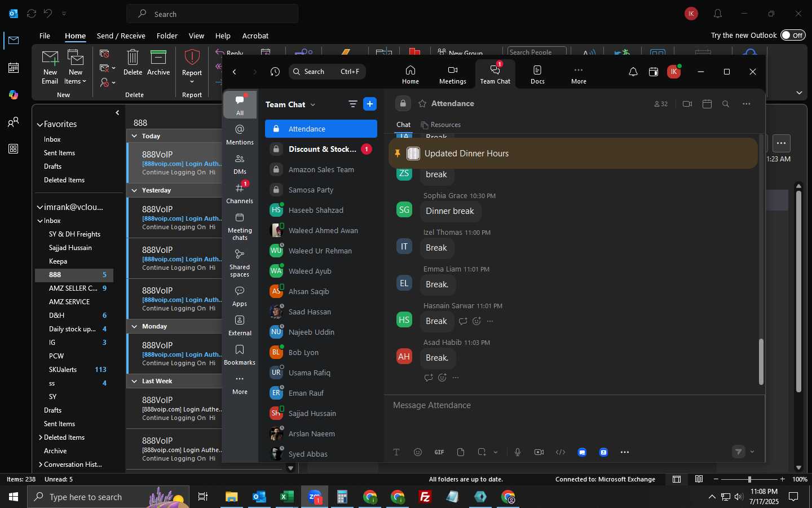Open the emoji picker in composer

click(418, 452)
